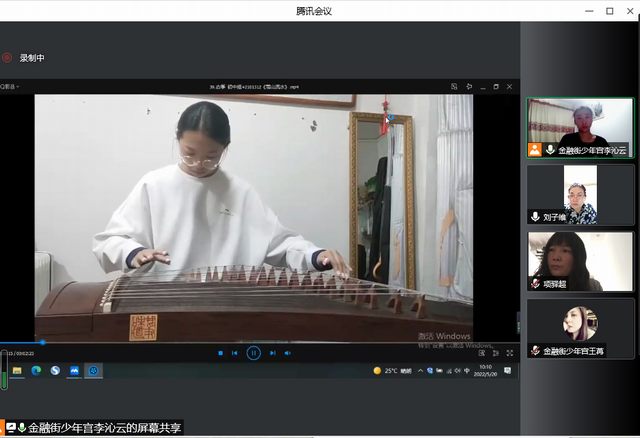Image resolution: width=640 pixels, height=438 pixels.
Task: Expand hidden system tray icons chevron
Action: pos(420,371)
